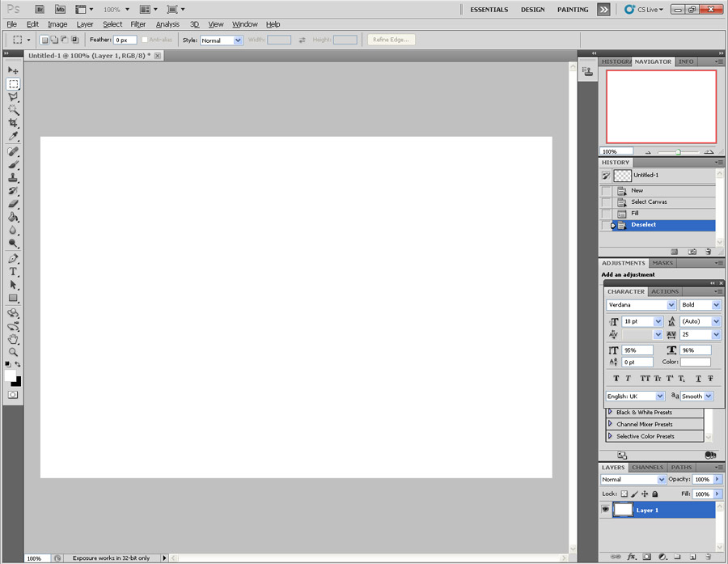The width and height of the screenshot is (728, 564).
Task: Toggle Strikethrough in Character panel
Action: pos(710,379)
